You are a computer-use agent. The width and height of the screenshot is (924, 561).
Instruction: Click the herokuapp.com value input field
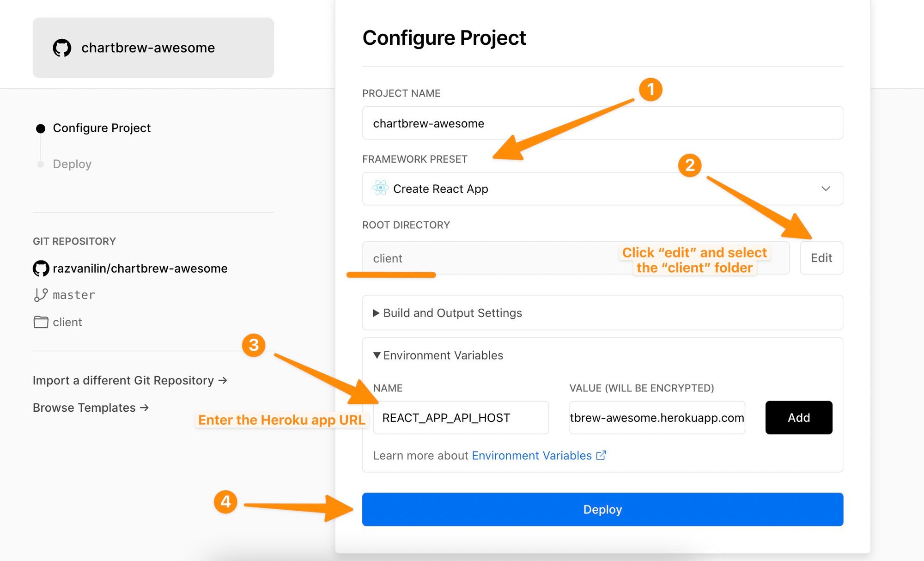pyautogui.click(x=657, y=418)
